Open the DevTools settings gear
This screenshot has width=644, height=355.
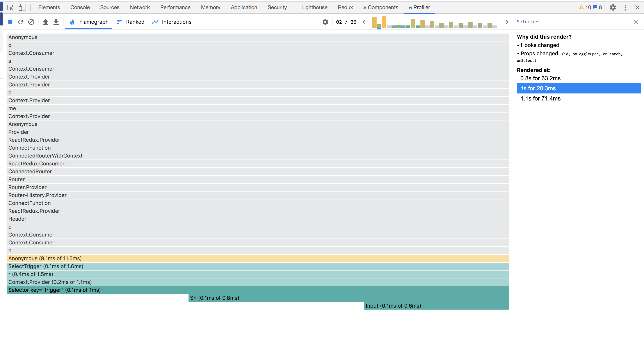(613, 7)
